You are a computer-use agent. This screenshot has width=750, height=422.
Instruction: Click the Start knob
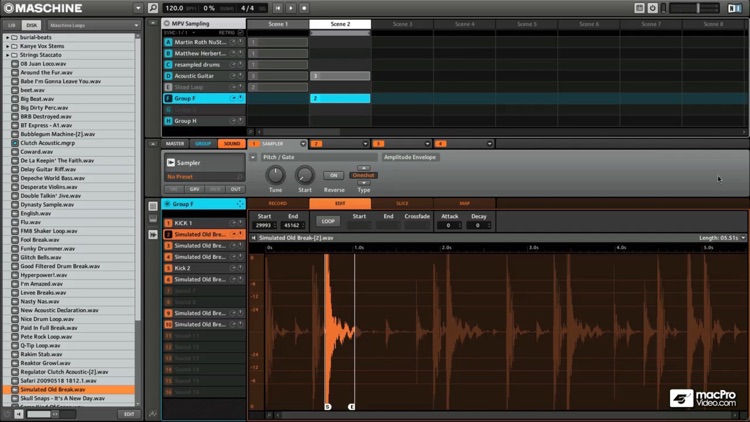tap(305, 175)
